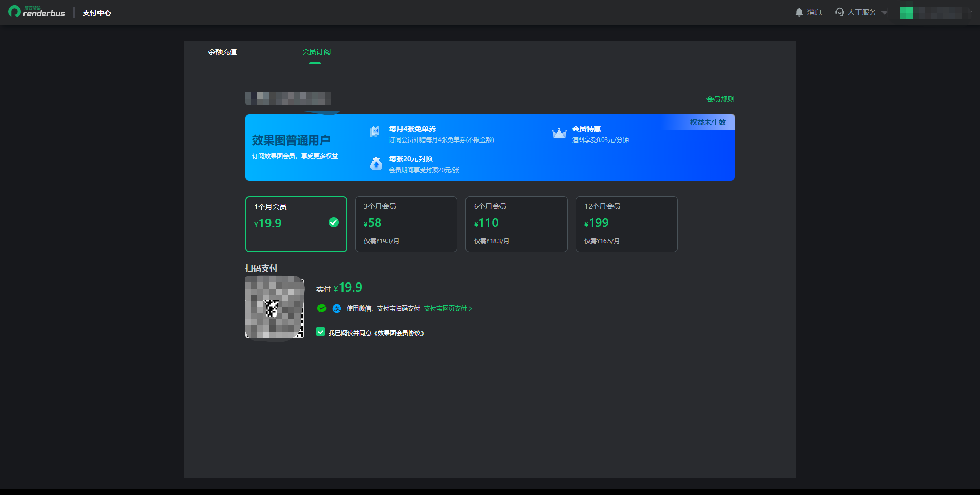The height and width of the screenshot is (495, 980).
Task: Click the WeChat pay icon
Action: (322, 308)
